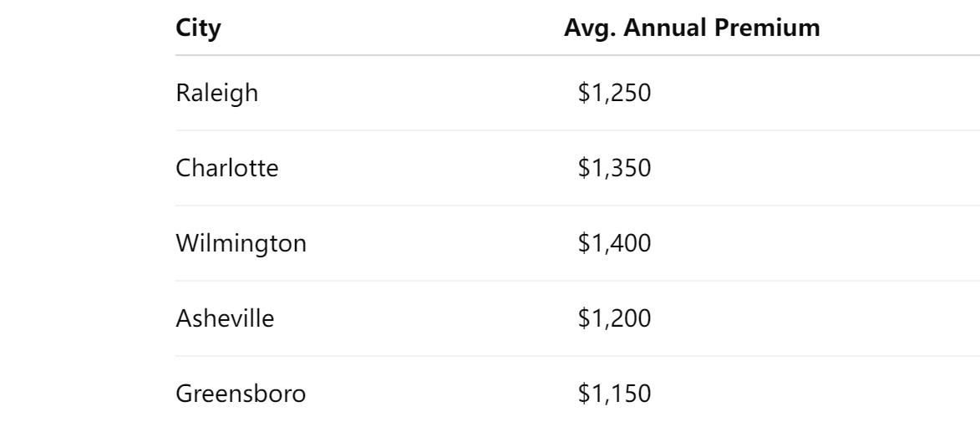Click the City column header
Viewport: 980px width, 427px height.
tap(198, 28)
